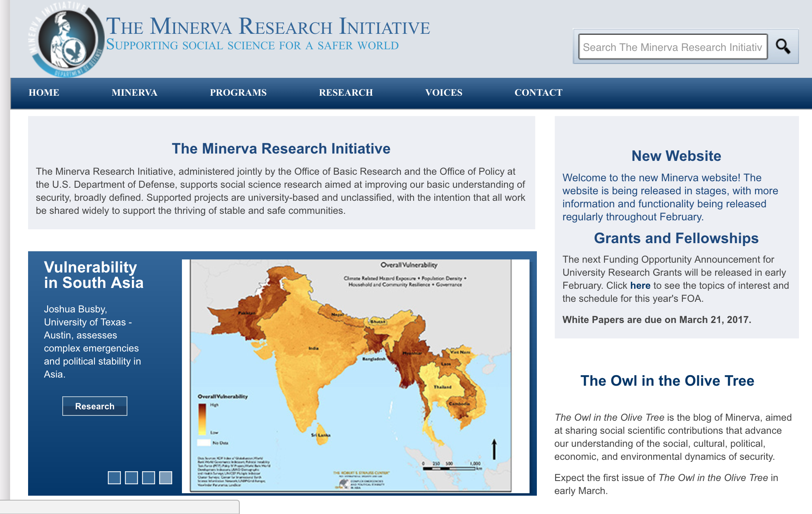
Task: Select the third carousel slide indicator
Action: click(149, 477)
